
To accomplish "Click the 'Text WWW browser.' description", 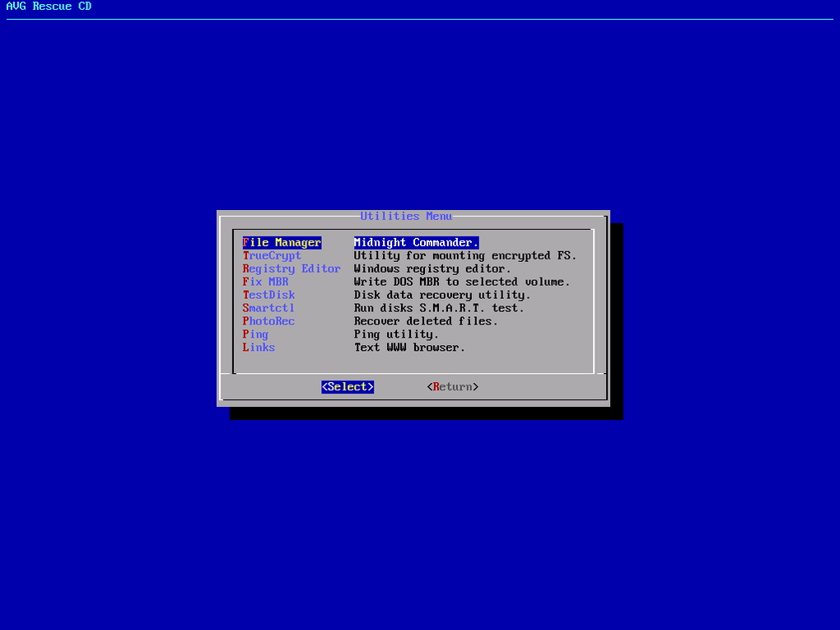I will pos(409,348).
